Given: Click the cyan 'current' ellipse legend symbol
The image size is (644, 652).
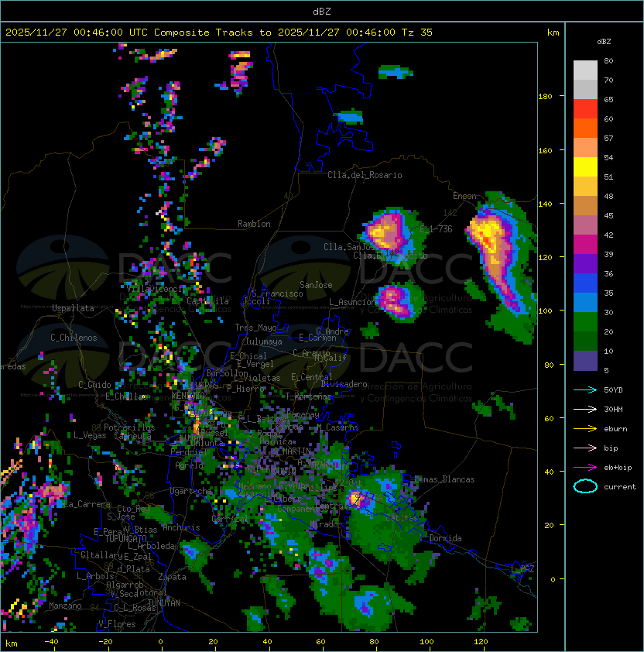Looking at the screenshot, I should point(585,486).
